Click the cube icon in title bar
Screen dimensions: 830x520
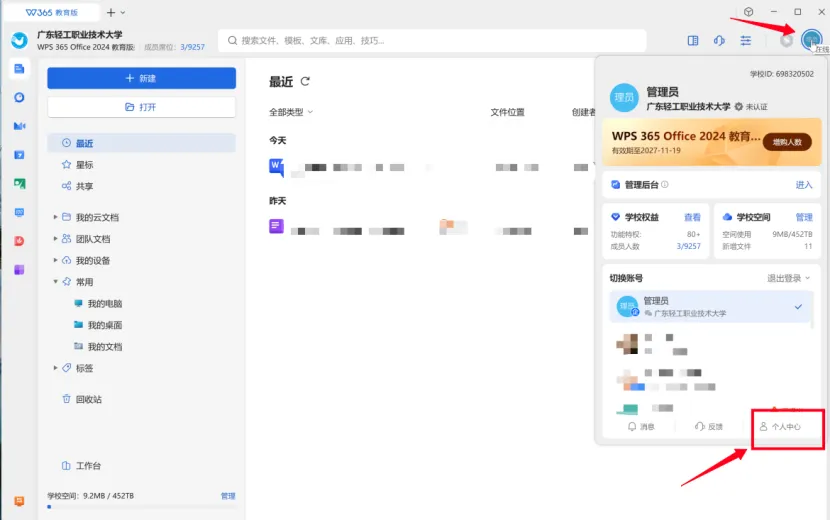click(748, 12)
